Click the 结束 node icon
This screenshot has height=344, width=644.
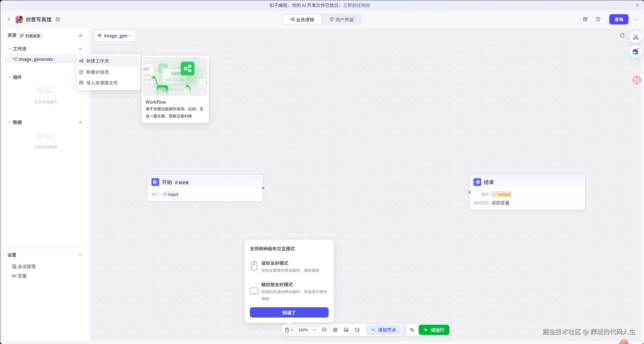[x=477, y=182]
